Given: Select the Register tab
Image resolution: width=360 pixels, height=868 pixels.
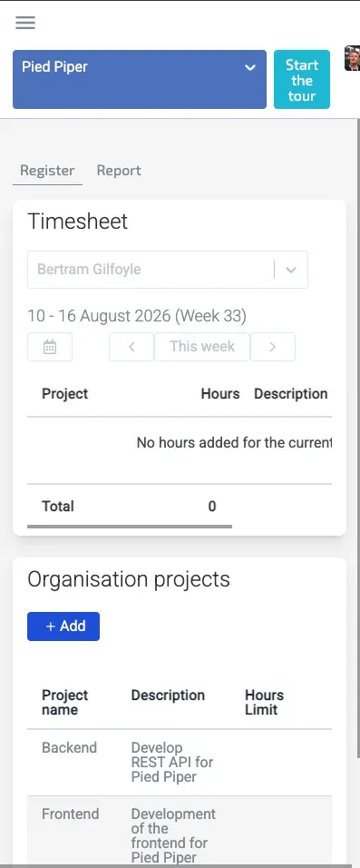Looking at the screenshot, I should tap(47, 171).
